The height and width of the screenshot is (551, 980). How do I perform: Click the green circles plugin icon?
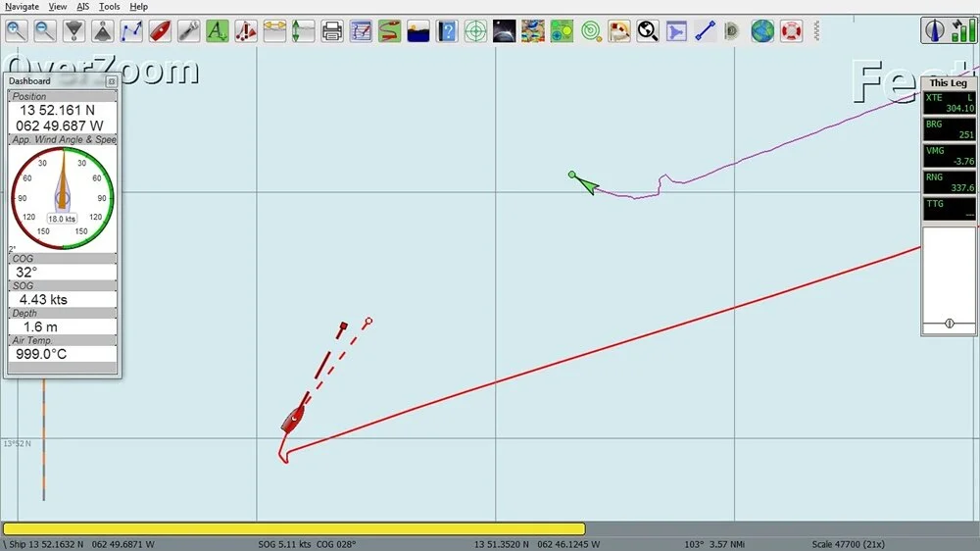click(x=562, y=30)
